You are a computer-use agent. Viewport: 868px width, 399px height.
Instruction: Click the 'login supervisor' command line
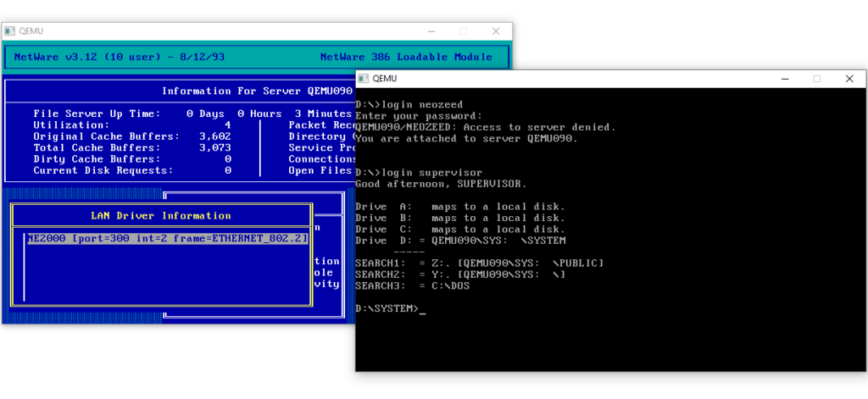coord(419,173)
